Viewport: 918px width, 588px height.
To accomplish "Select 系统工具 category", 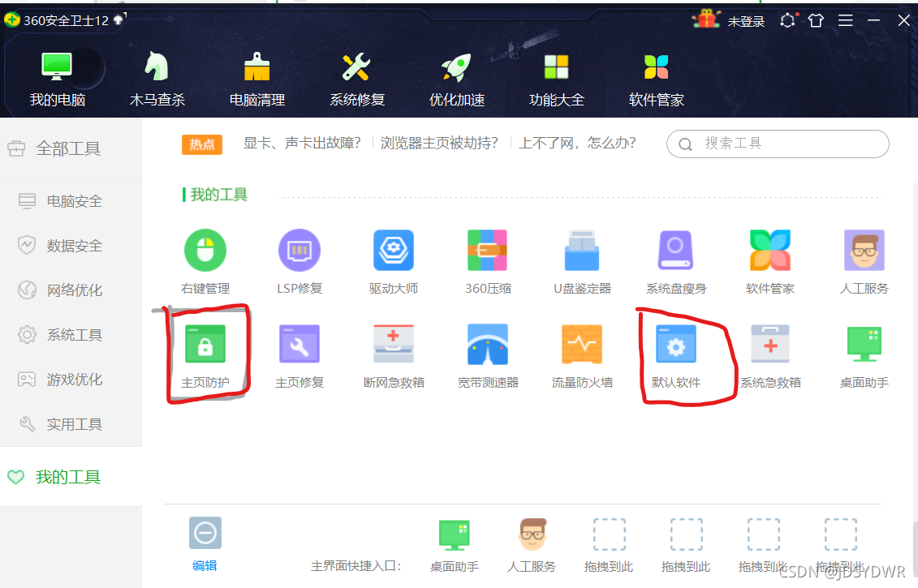I will pyautogui.click(x=71, y=335).
